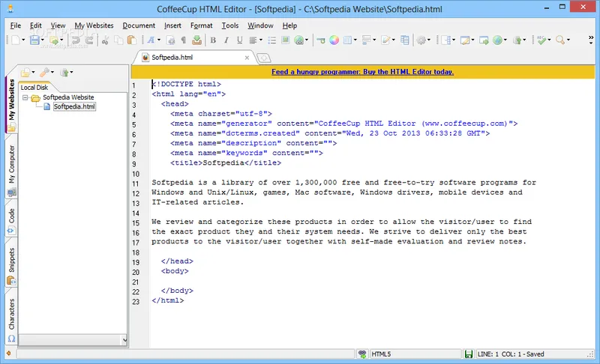
Task: Open the Insert menu
Action: click(x=172, y=25)
